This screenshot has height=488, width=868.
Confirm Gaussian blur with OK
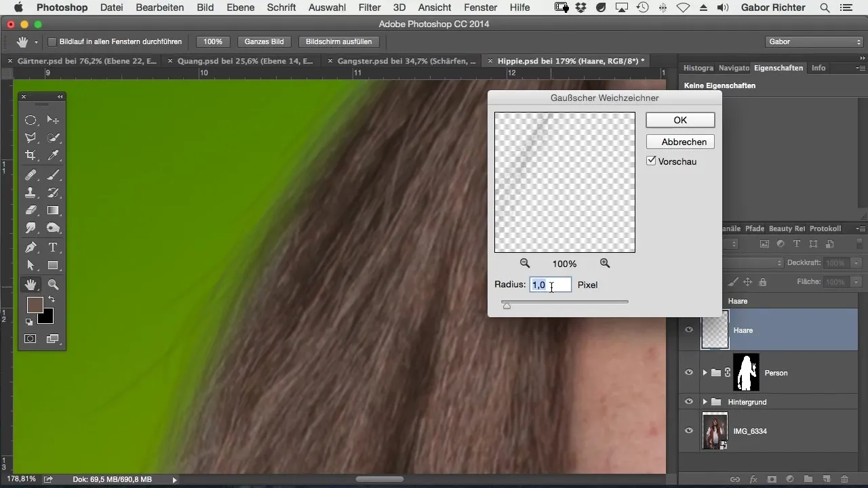pos(680,120)
